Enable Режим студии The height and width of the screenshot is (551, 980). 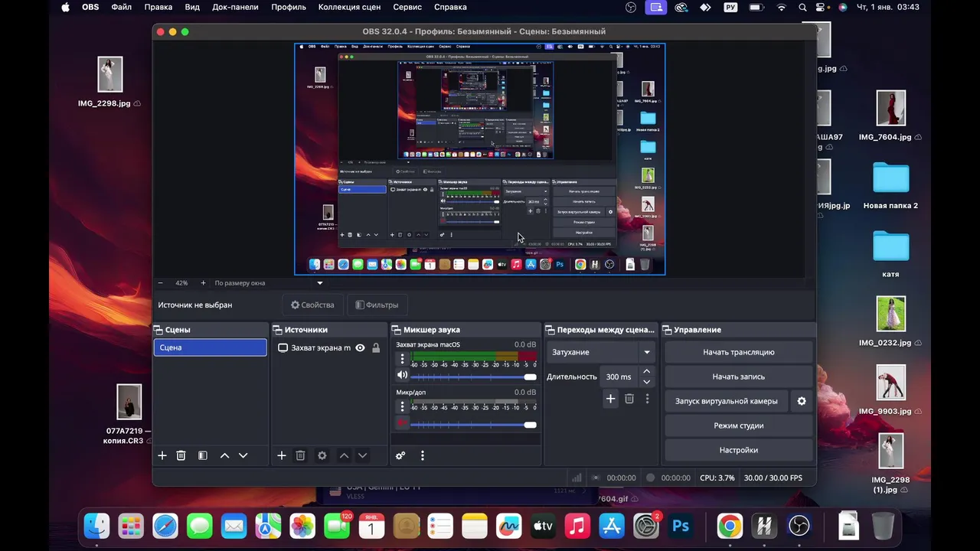(x=739, y=425)
